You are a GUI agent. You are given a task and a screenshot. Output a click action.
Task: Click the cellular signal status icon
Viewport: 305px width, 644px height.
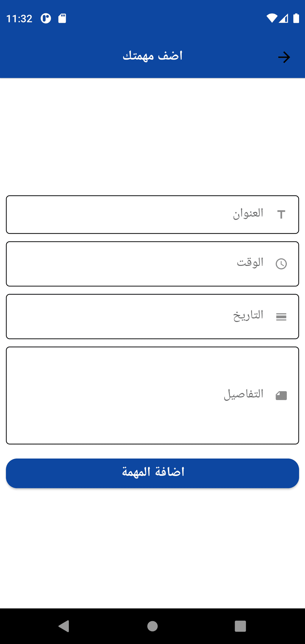point(284,18)
